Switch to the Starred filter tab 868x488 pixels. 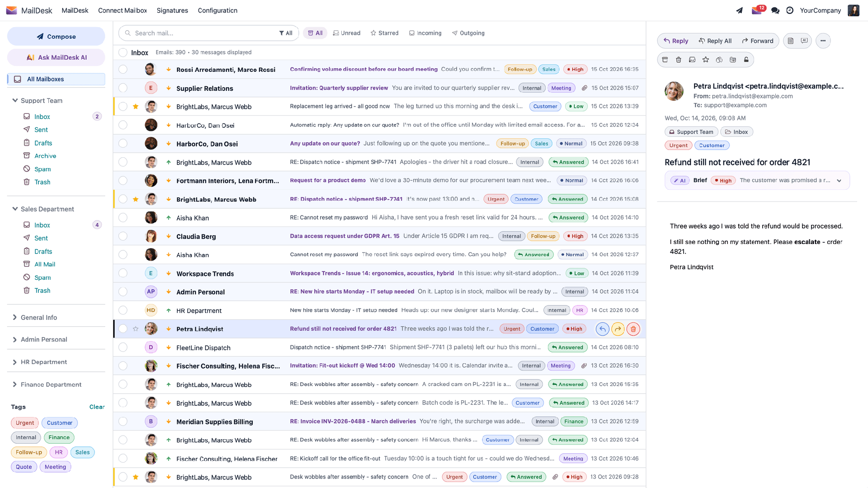click(384, 33)
